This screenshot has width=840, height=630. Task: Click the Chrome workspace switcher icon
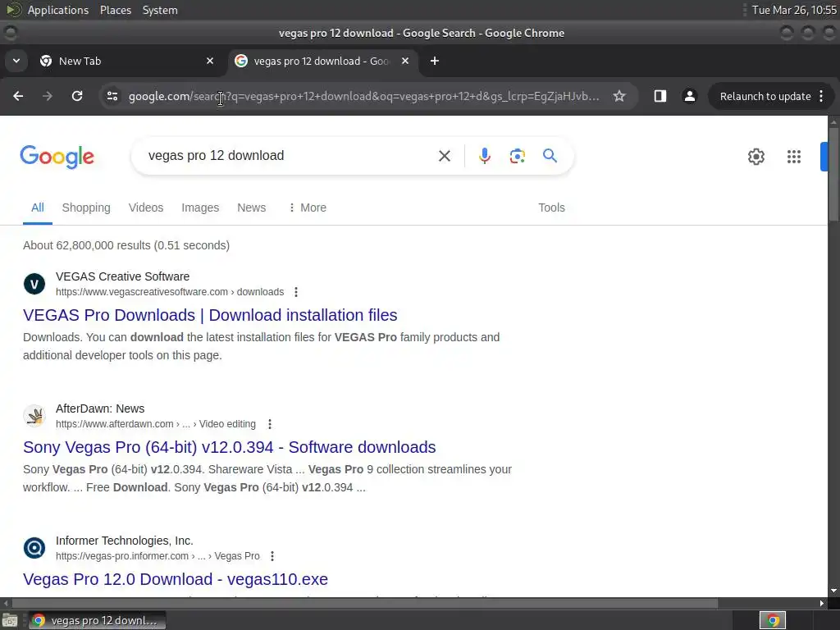[773, 620]
